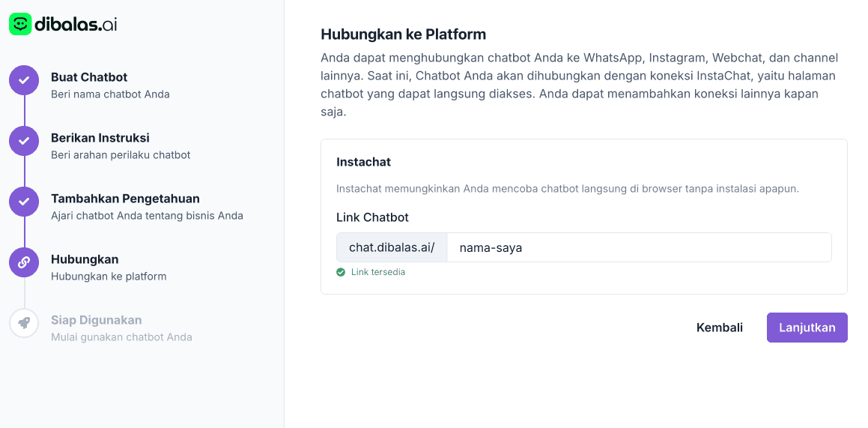This screenshot has width=868, height=428.
Task: Click the Lanjutkan button
Action: (807, 328)
